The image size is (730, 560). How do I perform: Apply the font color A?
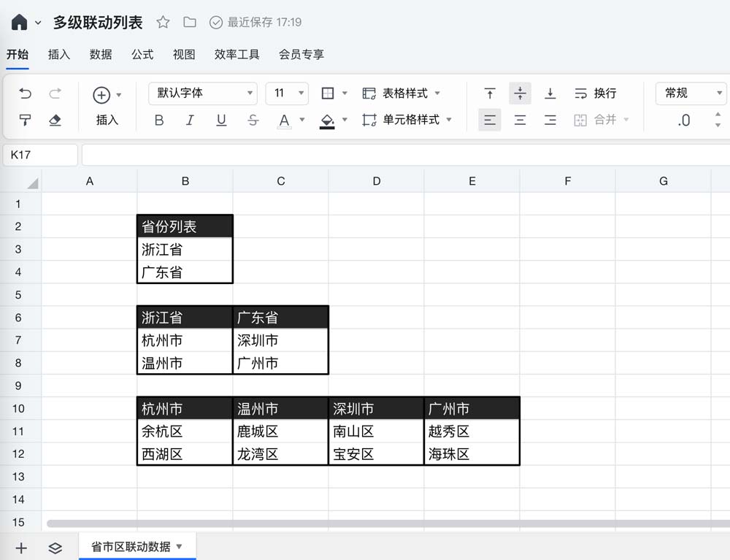point(284,120)
